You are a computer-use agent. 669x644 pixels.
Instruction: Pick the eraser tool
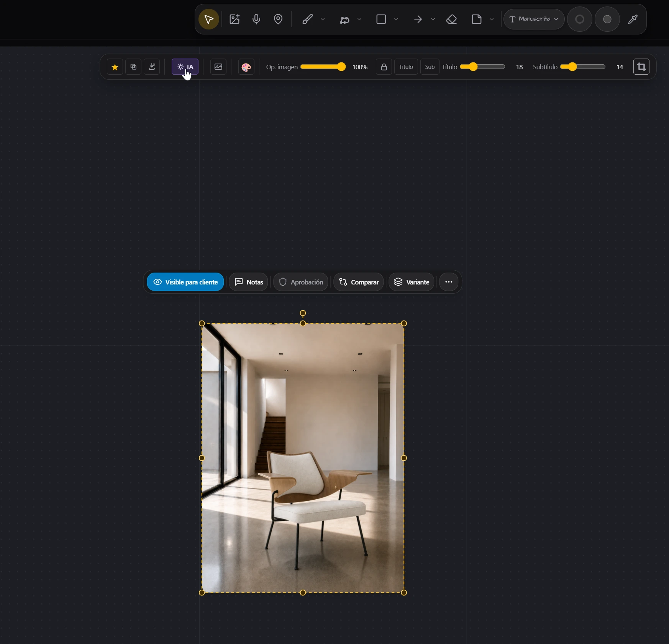point(452,19)
